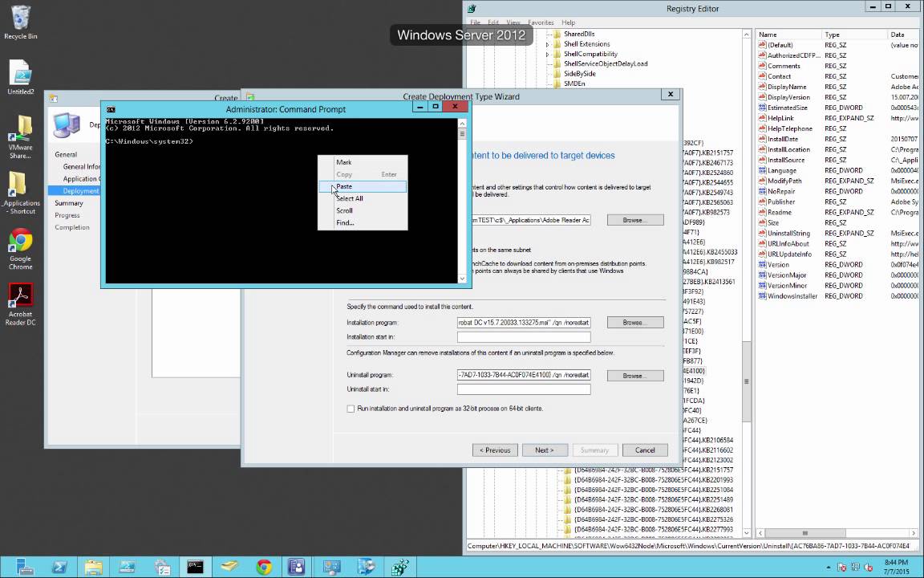Launch Acrobat Reader DC from the desktop
The height and width of the screenshot is (578, 924).
pos(21,303)
